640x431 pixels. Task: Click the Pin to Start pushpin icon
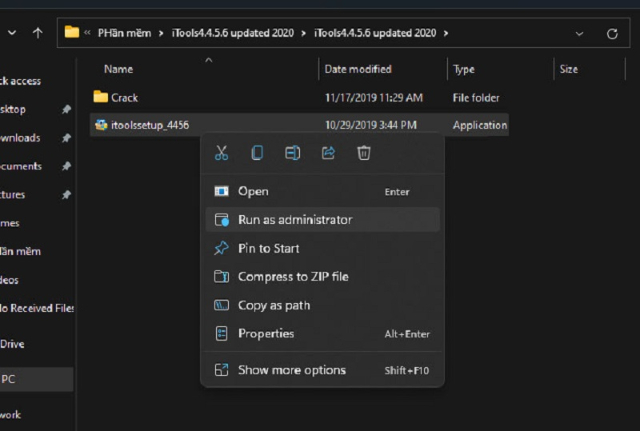(221, 248)
